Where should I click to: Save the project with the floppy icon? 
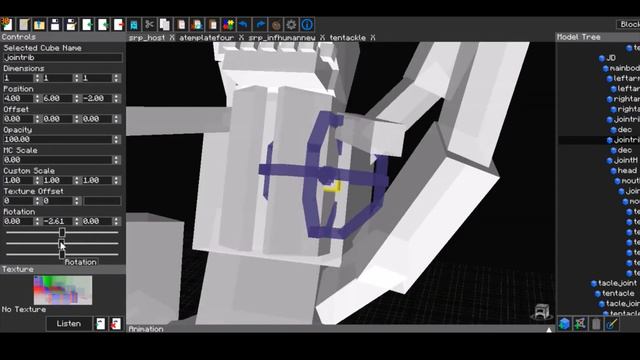pos(55,24)
